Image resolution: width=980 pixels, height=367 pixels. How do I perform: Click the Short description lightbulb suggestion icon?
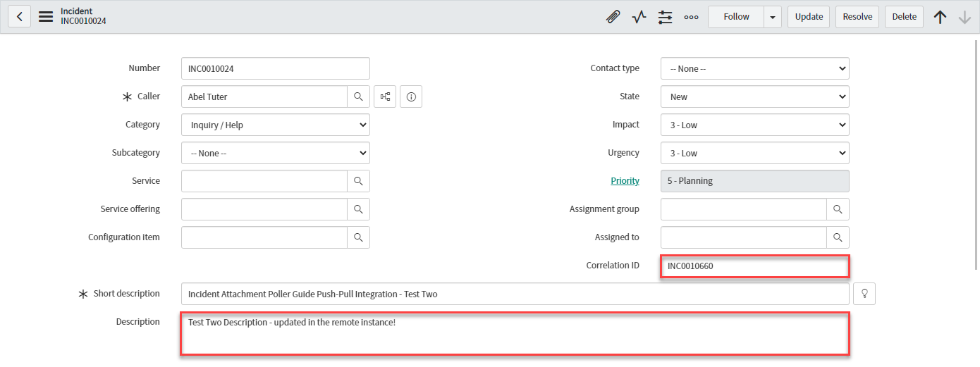864,294
